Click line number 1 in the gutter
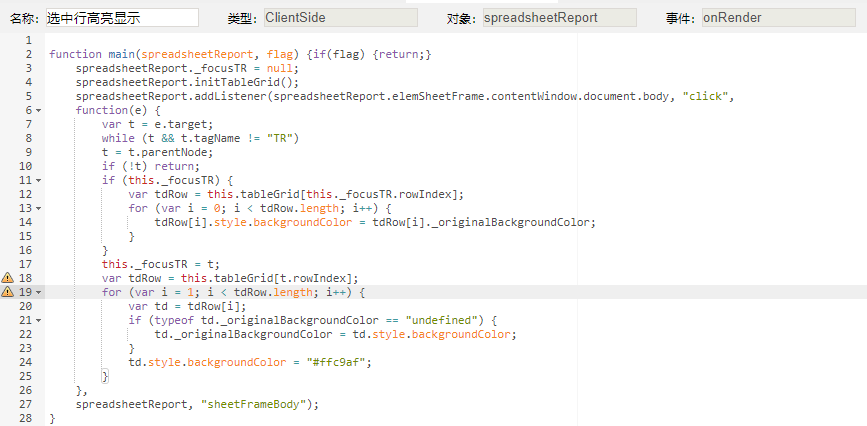This screenshot has height=426, width=867. [x=29, y=40]
